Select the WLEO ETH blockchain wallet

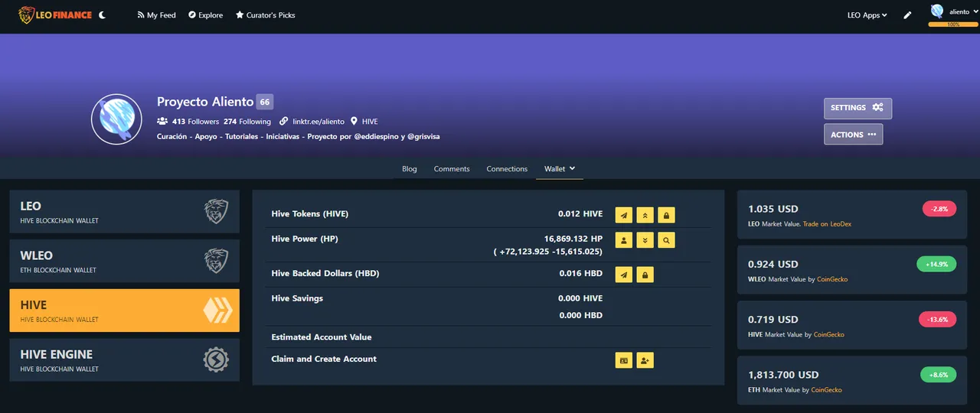click(x=124, y=261)
